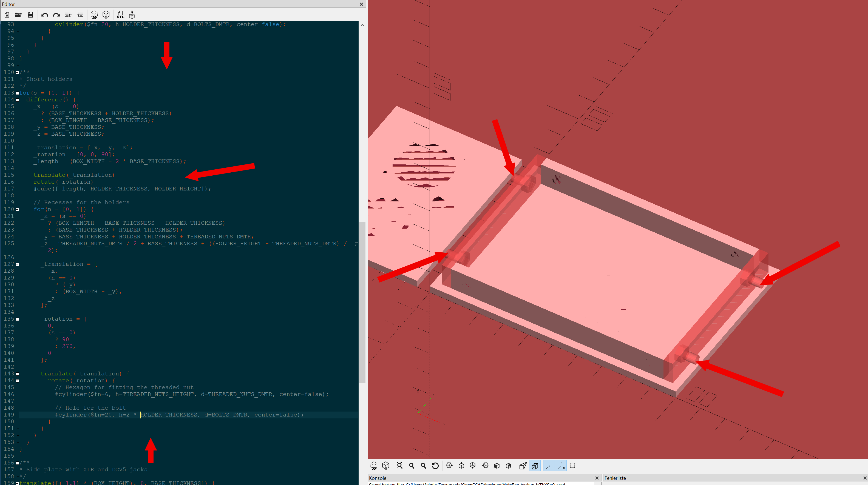This screenshot has width=868, height=485.
Task: Save the current design
Action: 30,15
